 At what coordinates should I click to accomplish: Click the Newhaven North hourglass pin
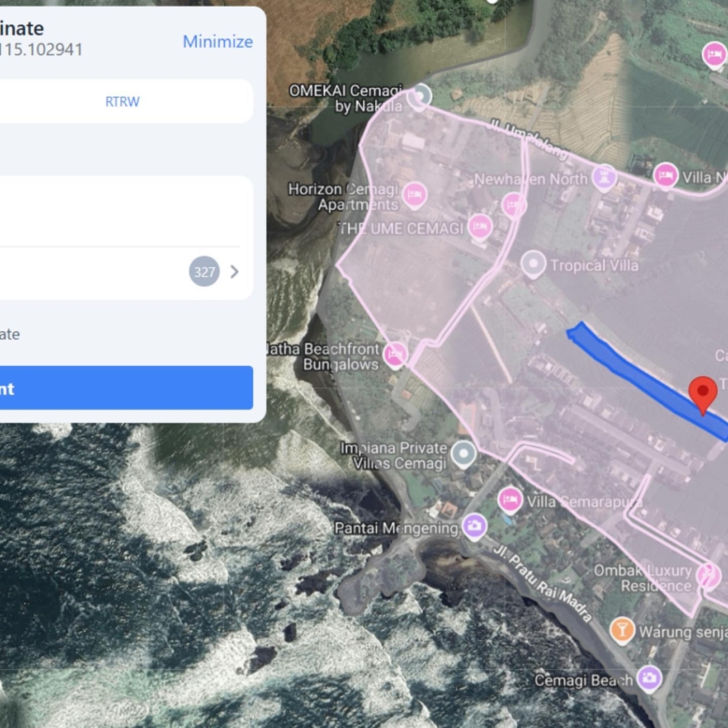[605, 176]
